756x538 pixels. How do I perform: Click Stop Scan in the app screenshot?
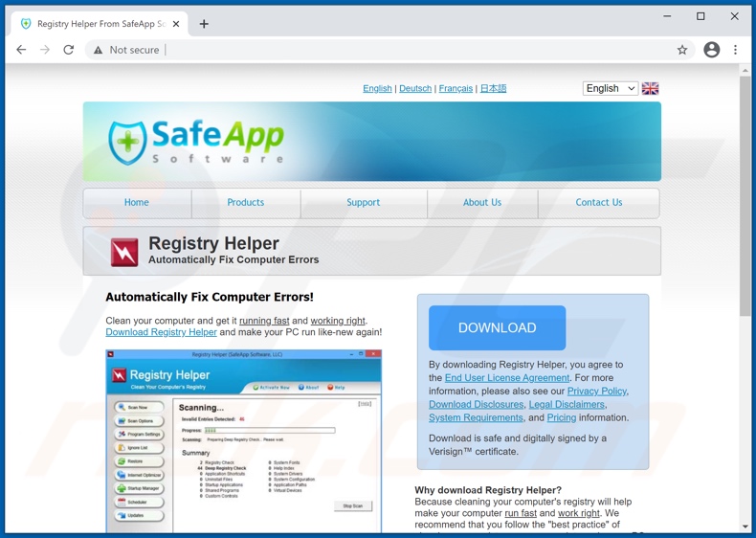pos(353,505)
